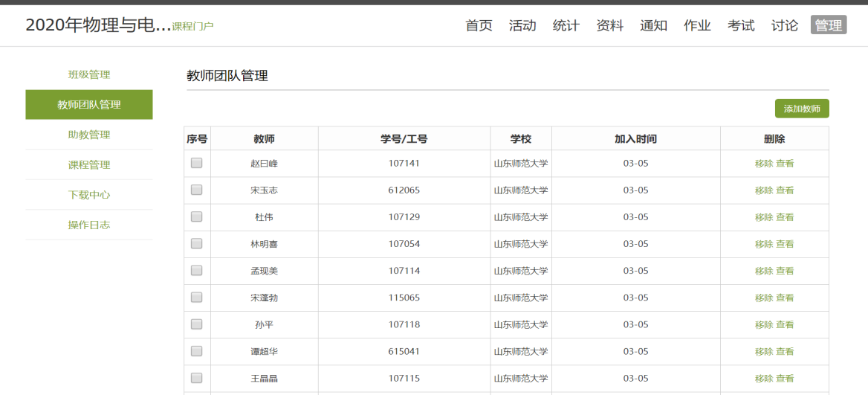Open the 课程门户 link
868x395 pixels.
192,27
